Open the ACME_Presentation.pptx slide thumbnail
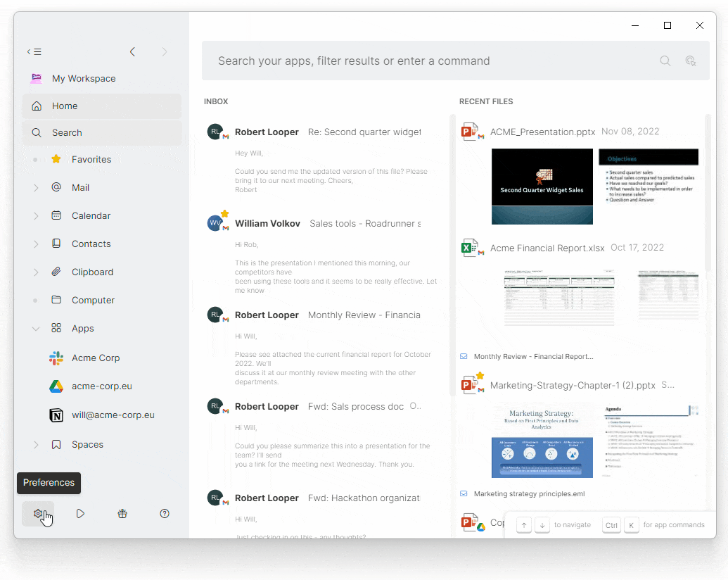The width and height of the screenshot is (728, 580). 542,186
